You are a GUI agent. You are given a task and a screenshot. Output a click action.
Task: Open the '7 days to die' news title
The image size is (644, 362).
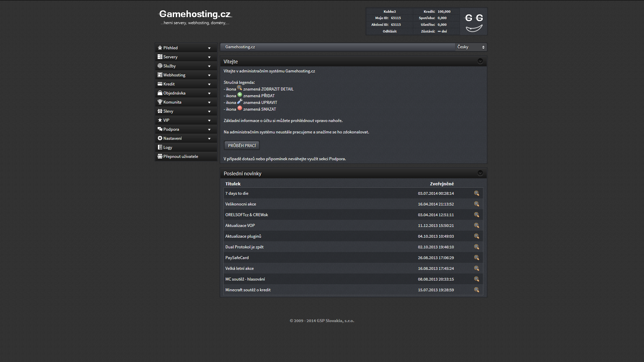point(237,193)
